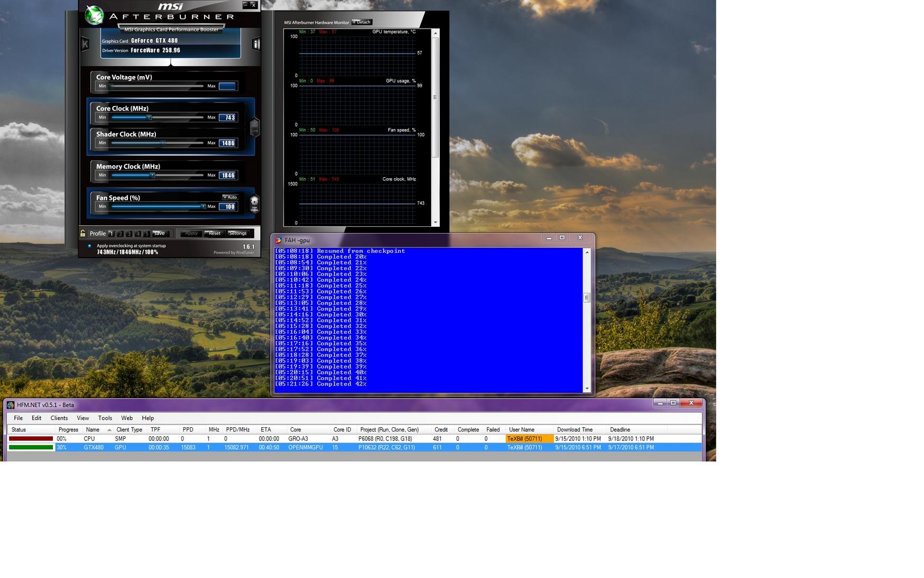
Task: Click the Apply button in Afterburner
Action: coord(191,233)
